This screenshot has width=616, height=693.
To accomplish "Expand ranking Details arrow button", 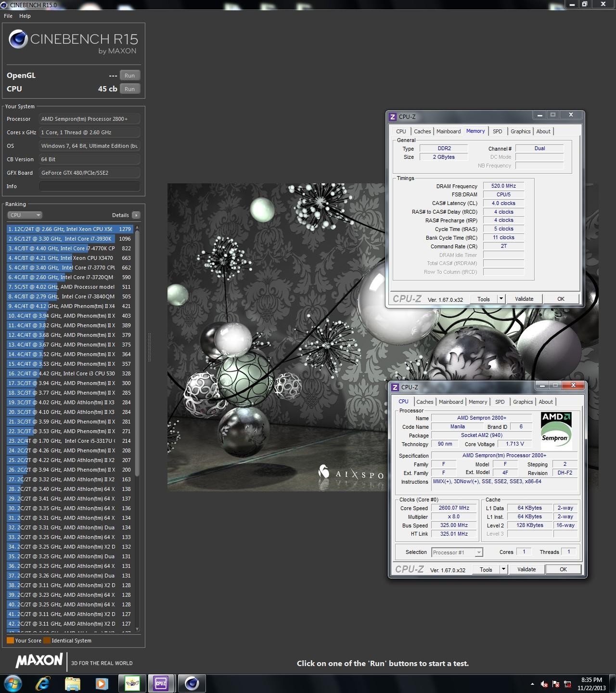I will (x=136, y=215).
